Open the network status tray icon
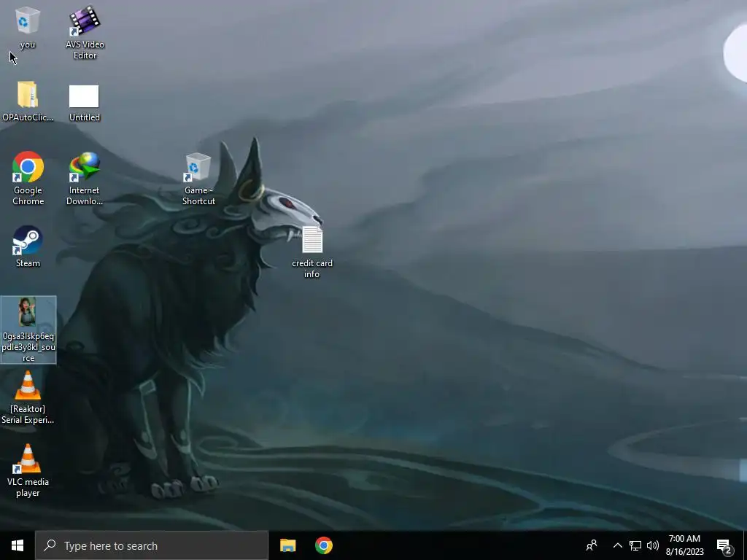This screenshot has height=560, width=747. 635,545
